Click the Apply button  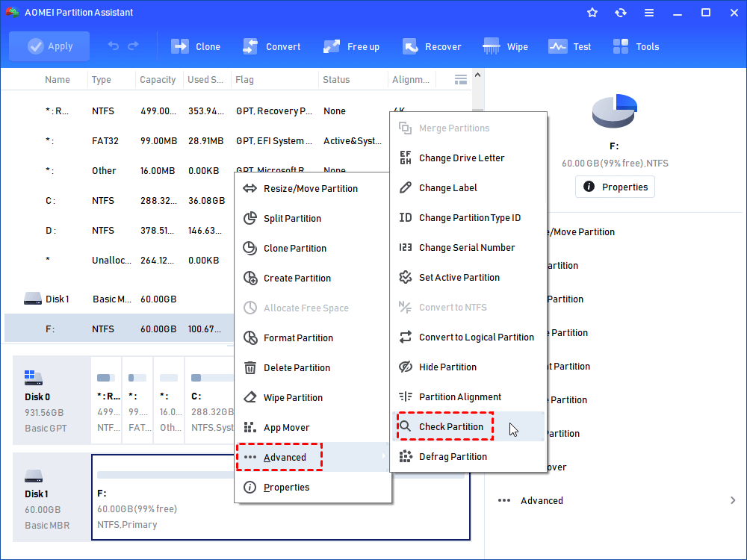click(49, 46)
